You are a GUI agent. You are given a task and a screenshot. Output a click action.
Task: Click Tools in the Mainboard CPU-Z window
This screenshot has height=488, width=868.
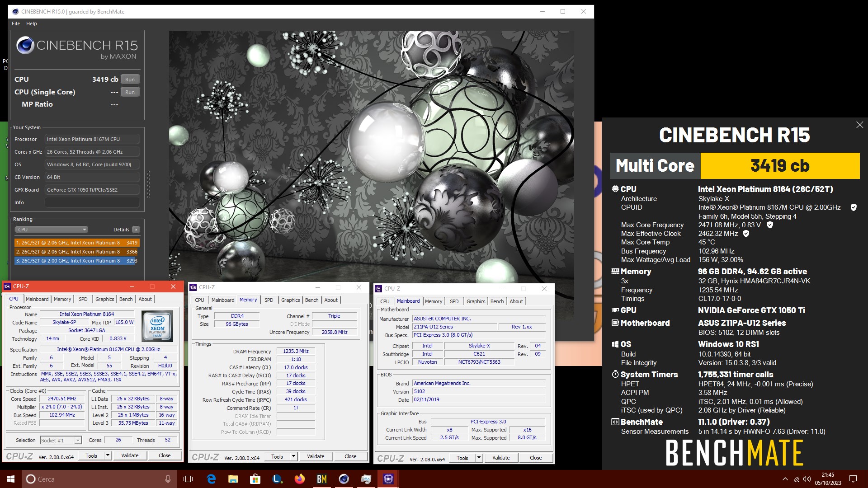462,458
